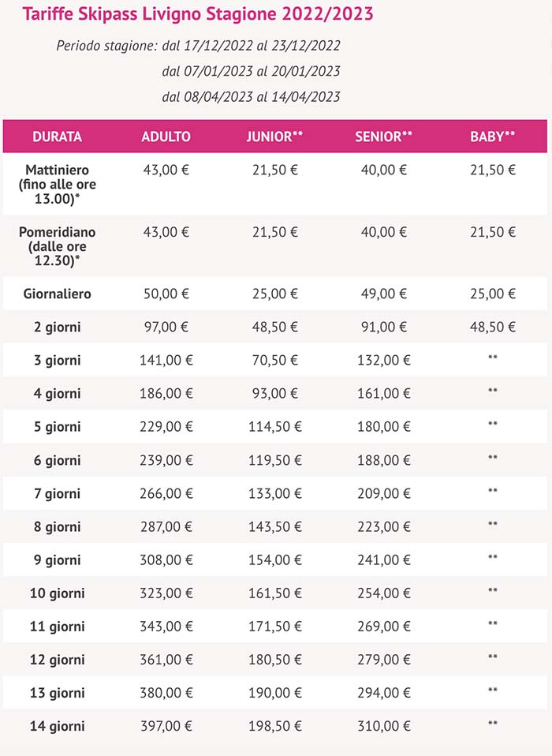The width and height of the screenshot is (552, 756).
Task: Click the 14 giorni row label
Action: pos(57,725)
